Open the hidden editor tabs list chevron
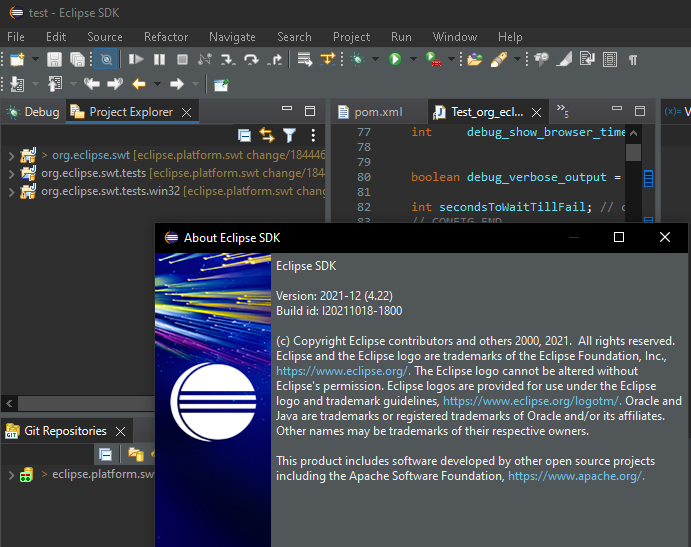This screenshot has height=547, width=691. click(x=562, y=110)
